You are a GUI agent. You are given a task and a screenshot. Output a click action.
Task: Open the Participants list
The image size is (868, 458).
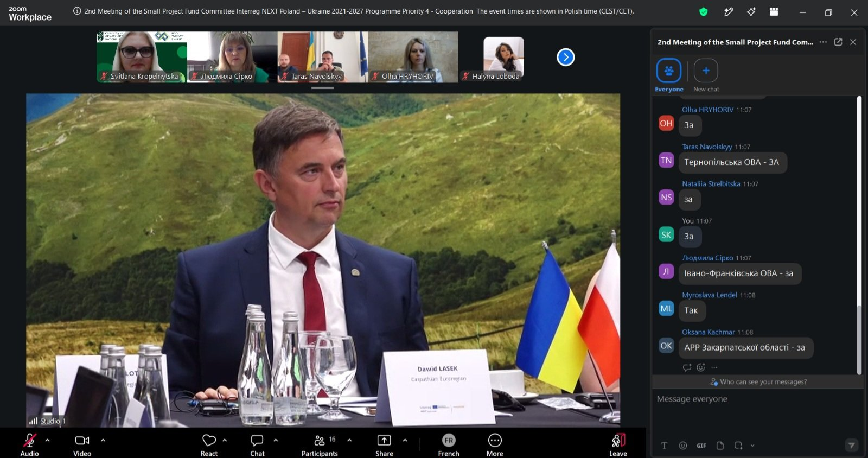click(x=320, y=444)
